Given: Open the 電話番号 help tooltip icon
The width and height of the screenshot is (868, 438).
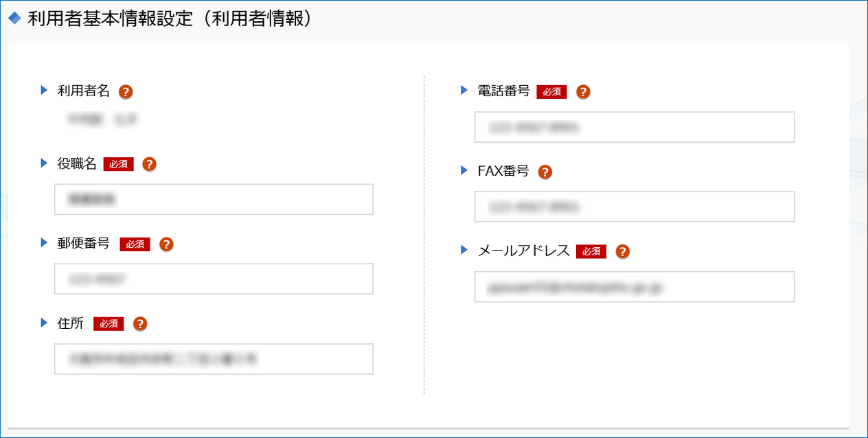Looking at the screenshot, I should coord(583,91).
